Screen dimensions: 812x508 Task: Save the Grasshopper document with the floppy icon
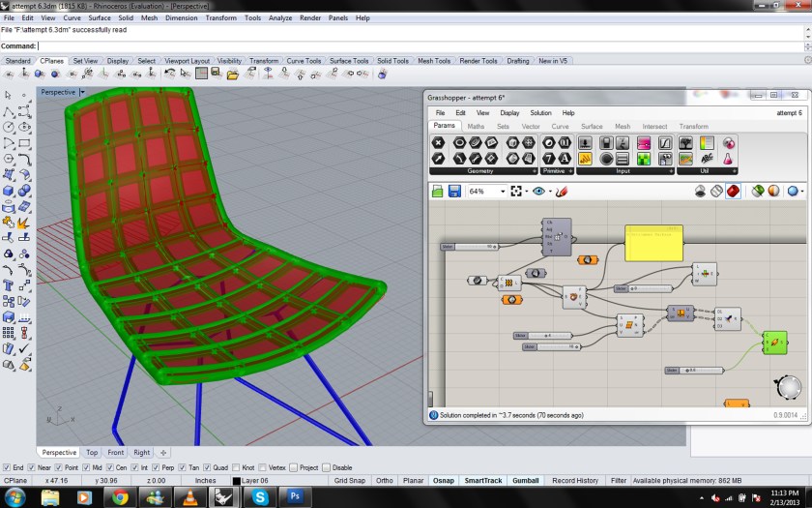pyautogui.click(x=453, y=192)
